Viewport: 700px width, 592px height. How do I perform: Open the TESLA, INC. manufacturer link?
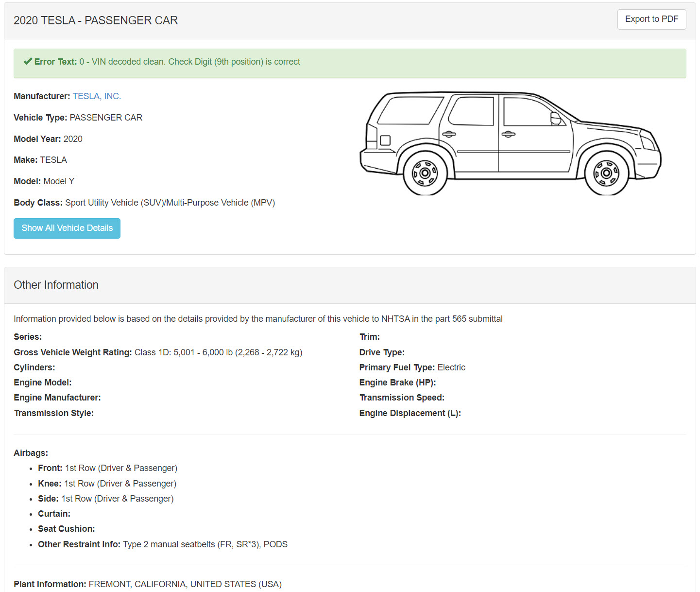coord(97,96)
